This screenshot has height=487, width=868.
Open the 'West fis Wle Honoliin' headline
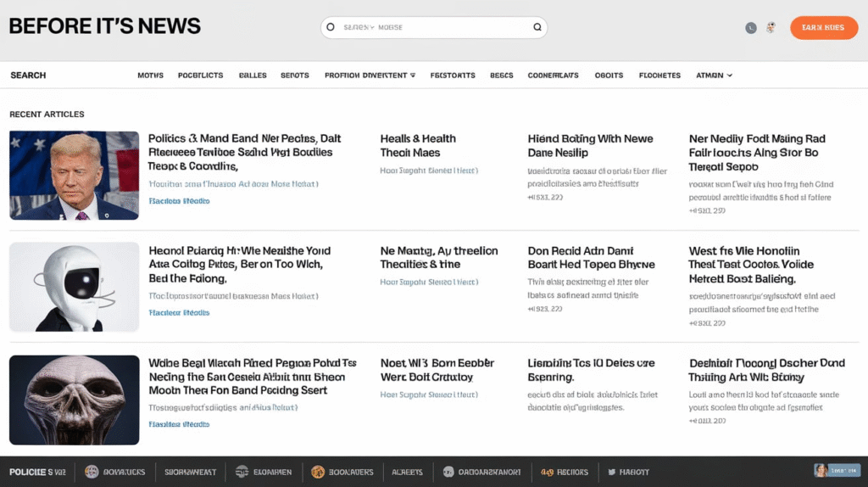point(751,265)
